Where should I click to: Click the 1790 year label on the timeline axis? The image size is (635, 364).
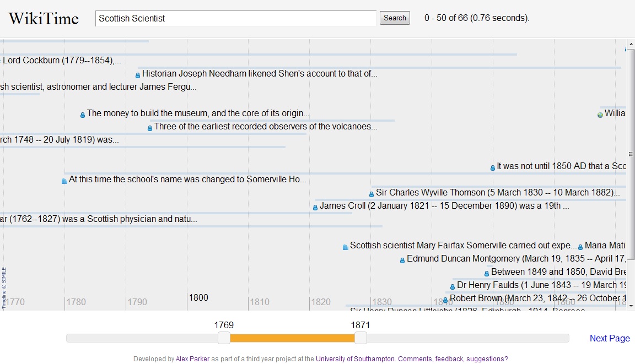click(x=137, y=302)
